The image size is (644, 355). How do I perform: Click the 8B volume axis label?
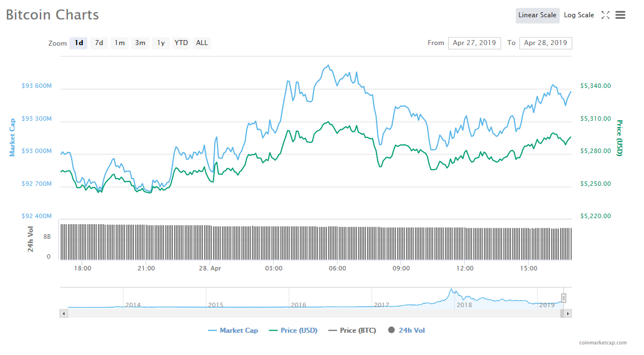(47, 236)
